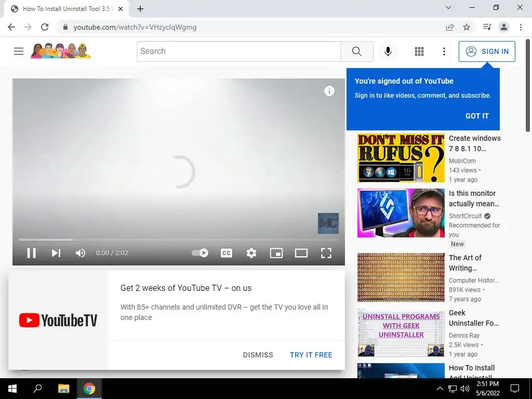Open Chrome profile icon
The image size is (532, 399).
[504, 27]
